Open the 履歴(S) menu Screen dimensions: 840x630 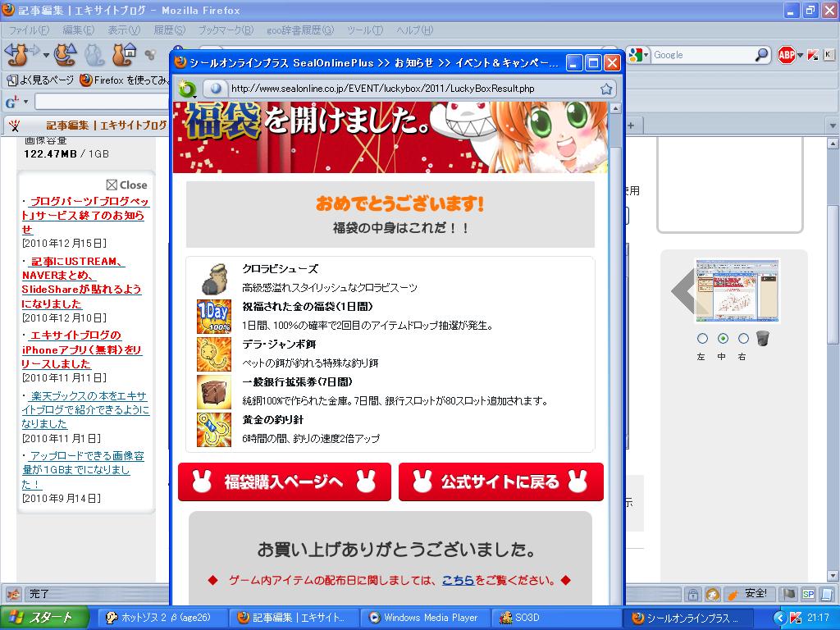[169, 30]
